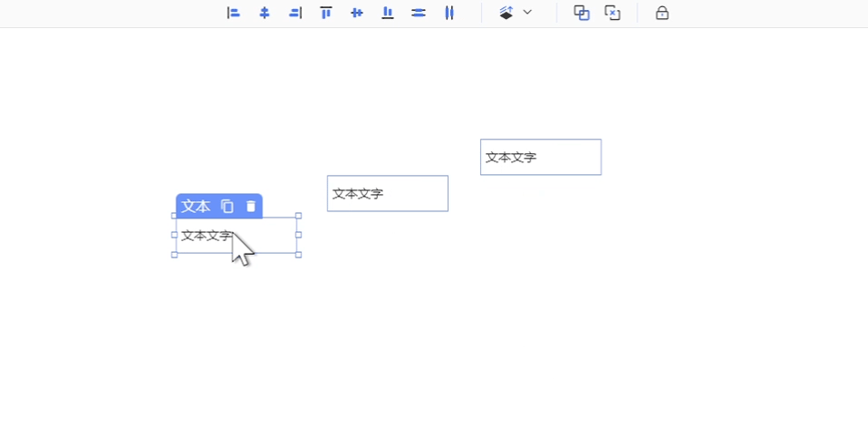This screenshot has height=436, width=868.
Task: Distribute elements horizontally with equal spacing
Action: click(449, 13)
